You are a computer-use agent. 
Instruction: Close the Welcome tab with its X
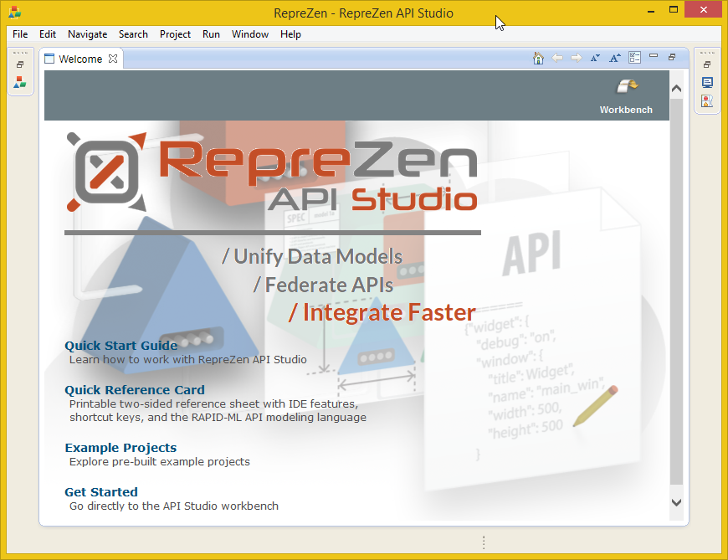click(x=113, y=59)
